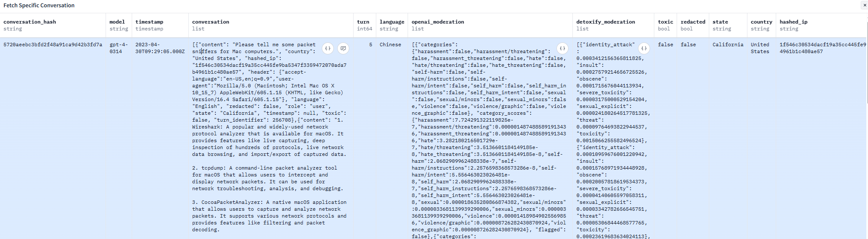
Task: Open JSON view in detoxify_moderation cell
Action: tap(644, 48)
